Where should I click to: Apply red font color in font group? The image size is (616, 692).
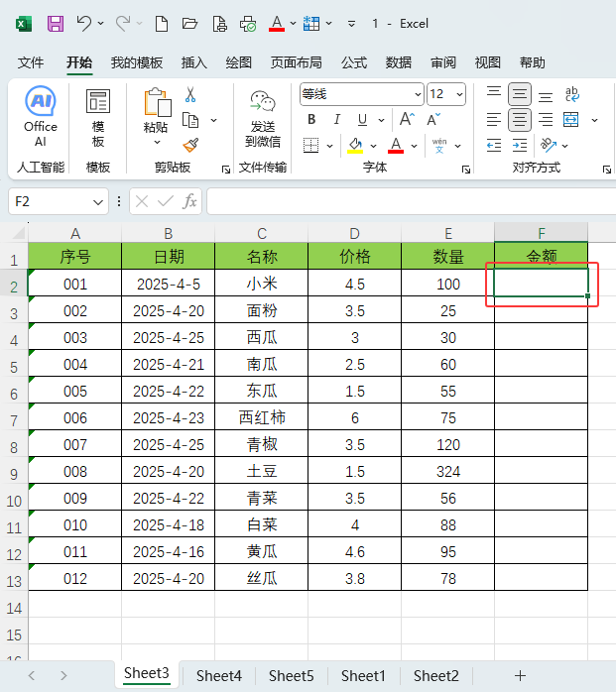click(396, 145)
